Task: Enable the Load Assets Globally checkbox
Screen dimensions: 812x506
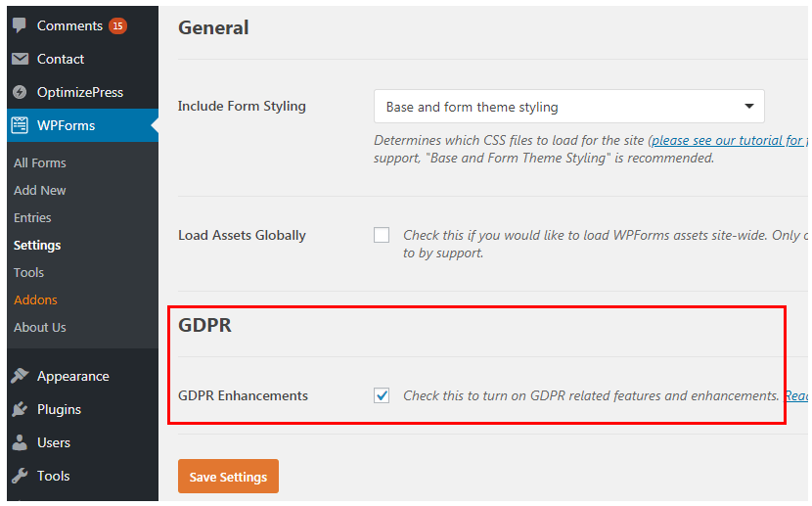Action: [x=382, y=235]
